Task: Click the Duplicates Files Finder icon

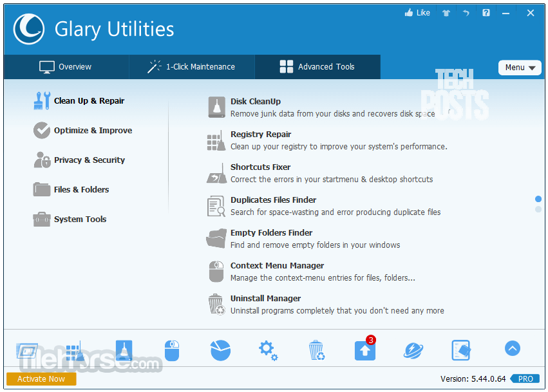Action: point(216,206)
